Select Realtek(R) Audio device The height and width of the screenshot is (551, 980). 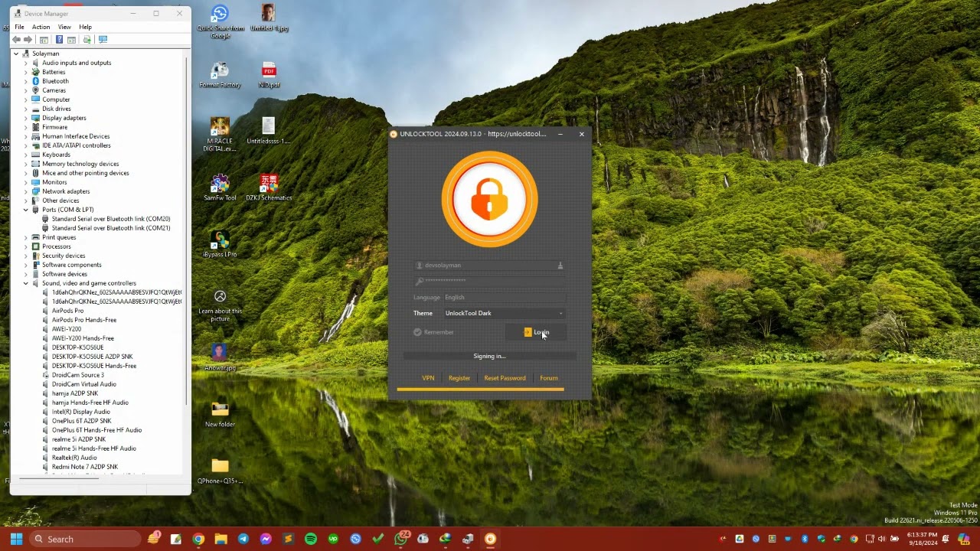pos(74,458)
